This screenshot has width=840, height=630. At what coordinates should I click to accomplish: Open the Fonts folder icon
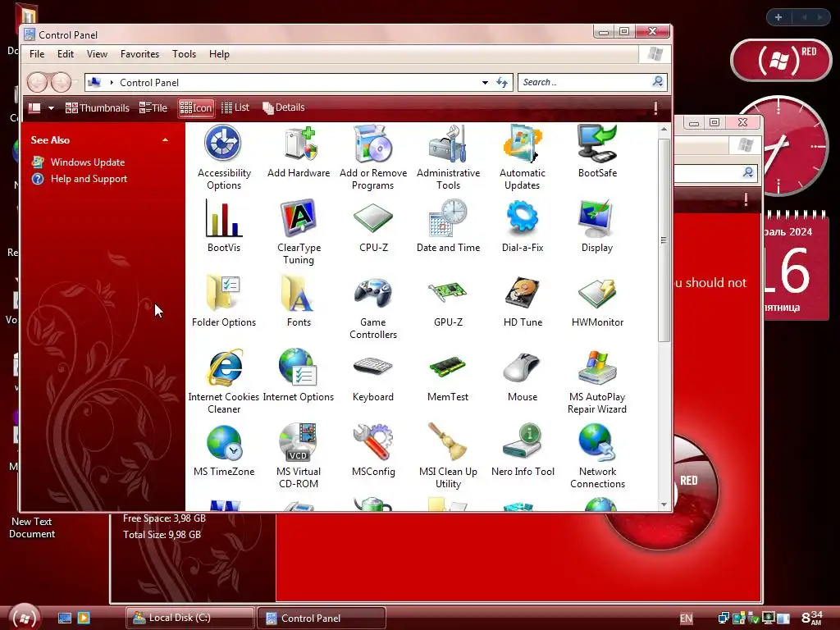click(x=299, y=293)
